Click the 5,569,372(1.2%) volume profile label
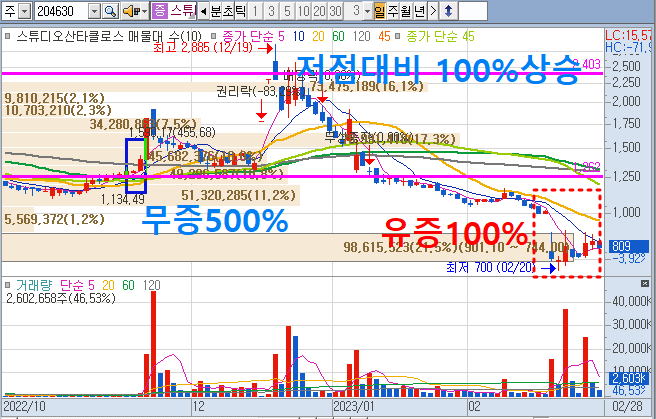This screenshot has height=419, width=656. point(54,219)
